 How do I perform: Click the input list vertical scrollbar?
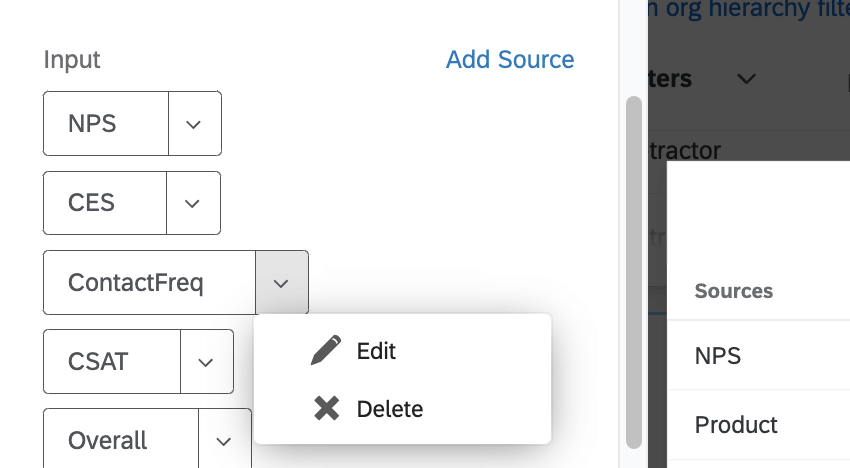(x=633, y=270)
